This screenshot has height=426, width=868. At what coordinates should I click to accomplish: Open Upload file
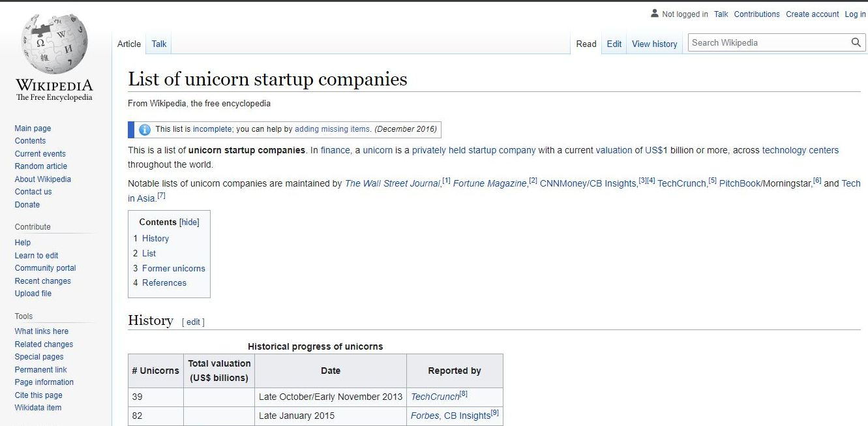33,294
